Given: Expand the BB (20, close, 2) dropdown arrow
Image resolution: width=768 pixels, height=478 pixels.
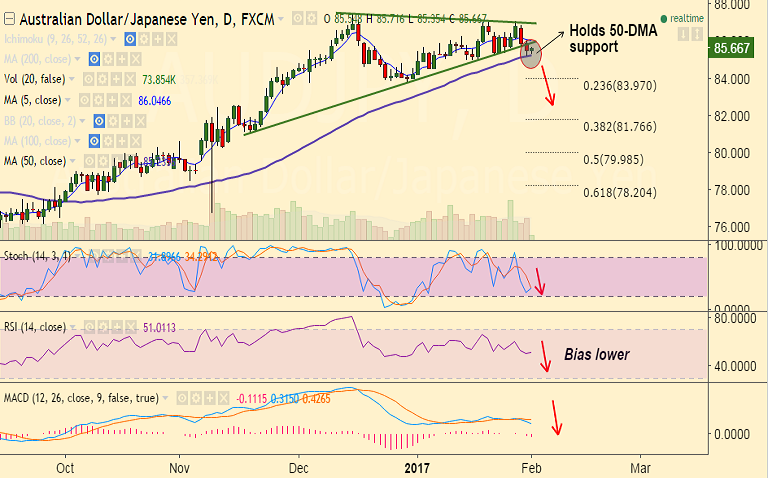Looking at the screenshot, I should [82, 121].
